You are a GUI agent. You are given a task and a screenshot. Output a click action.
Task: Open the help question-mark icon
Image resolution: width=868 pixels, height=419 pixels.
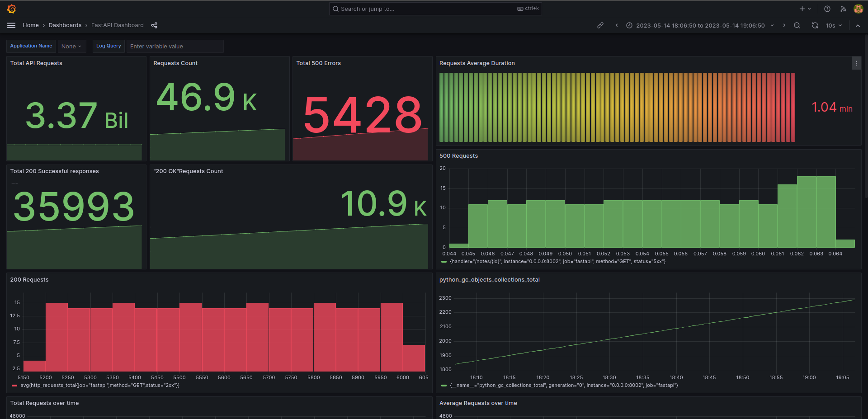[827, 9]
